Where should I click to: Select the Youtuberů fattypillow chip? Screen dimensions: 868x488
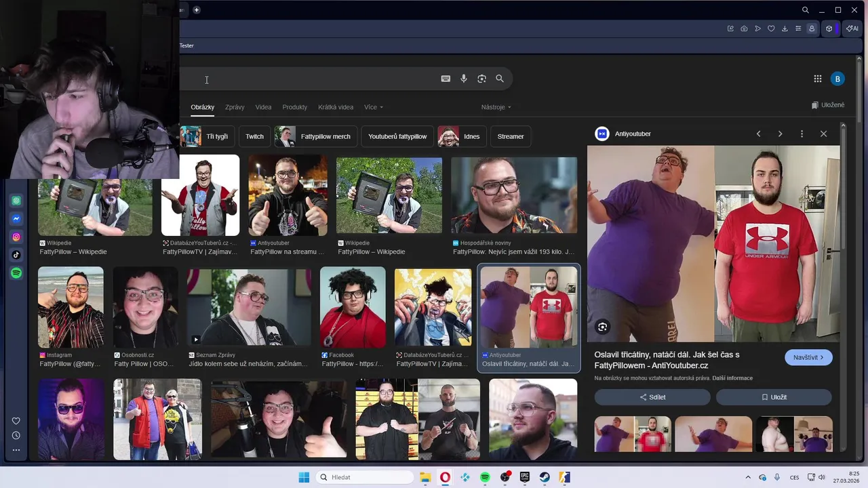397,136
